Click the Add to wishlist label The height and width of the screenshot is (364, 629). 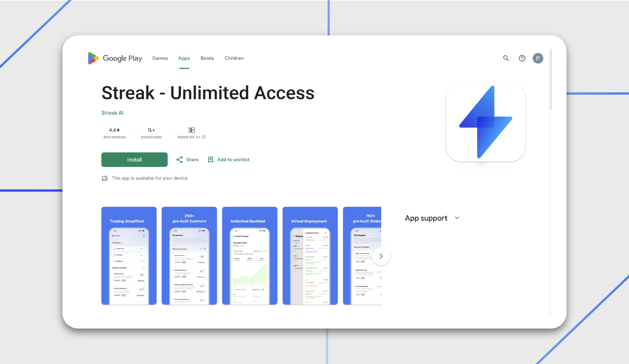click(233, 160)
